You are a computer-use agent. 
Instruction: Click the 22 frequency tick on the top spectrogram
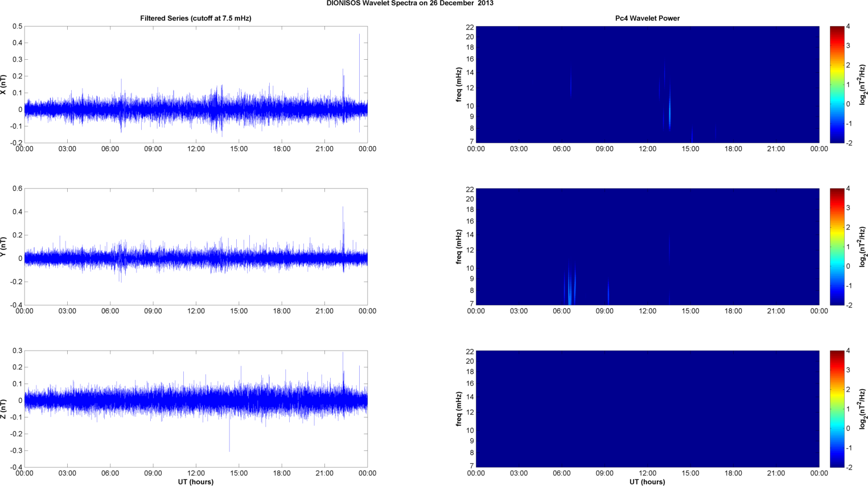pyautogui.click(x=470, y=27)
